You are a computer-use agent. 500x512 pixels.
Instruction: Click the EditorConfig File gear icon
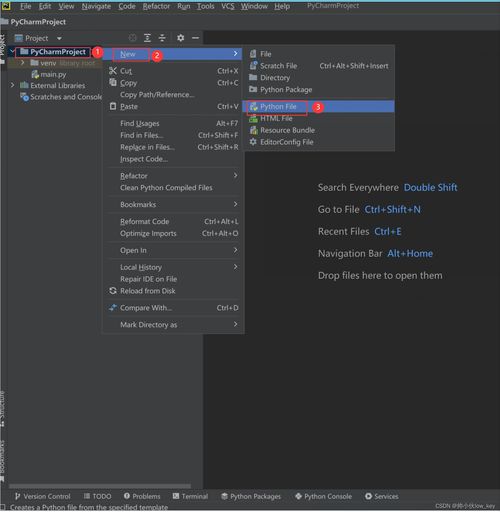pyautogui.click(x=253, y=142)
